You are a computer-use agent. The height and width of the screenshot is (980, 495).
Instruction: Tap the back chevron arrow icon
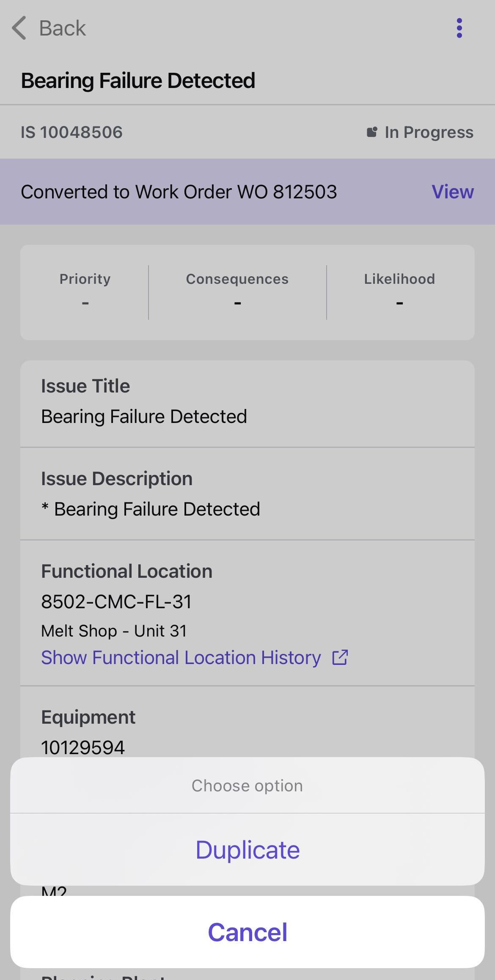point(19,28)
